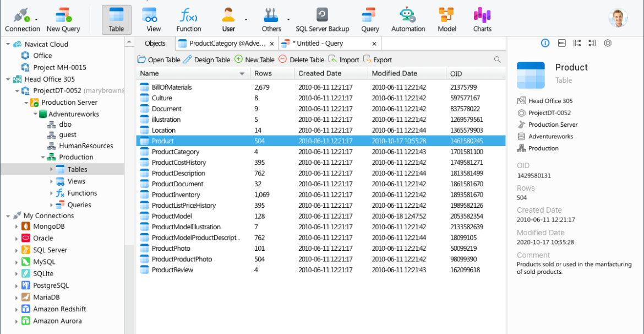Image resolution: width=644 pixels, height=334 pixels.
Task: Click the Design Table button
Action: point(206,60)
